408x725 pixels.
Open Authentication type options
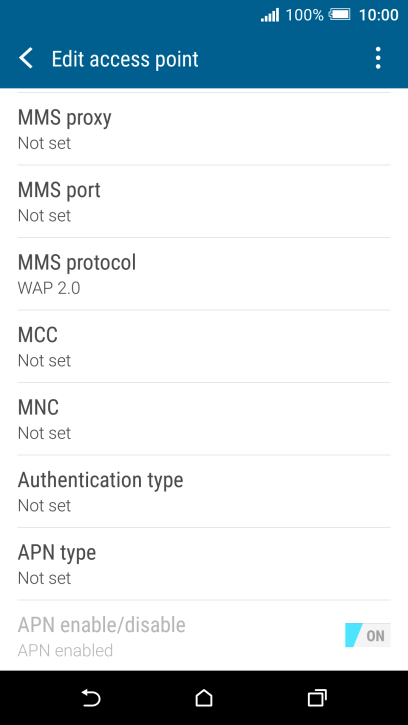point(204,492)
